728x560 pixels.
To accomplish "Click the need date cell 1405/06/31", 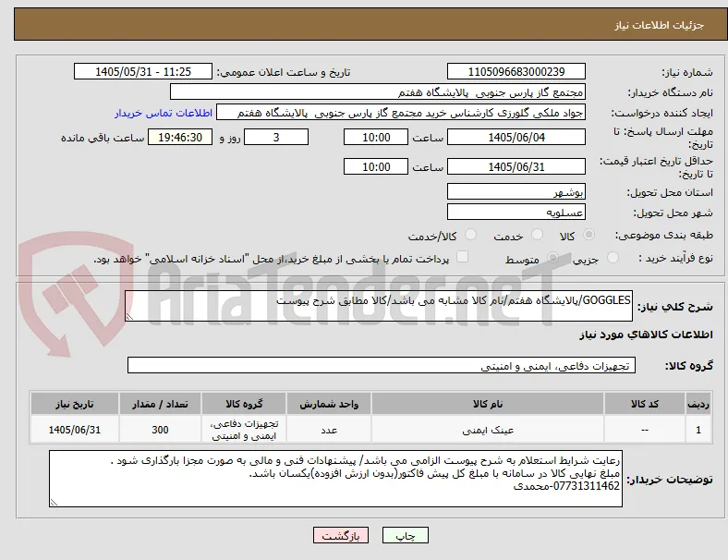I will click(75, 430).
